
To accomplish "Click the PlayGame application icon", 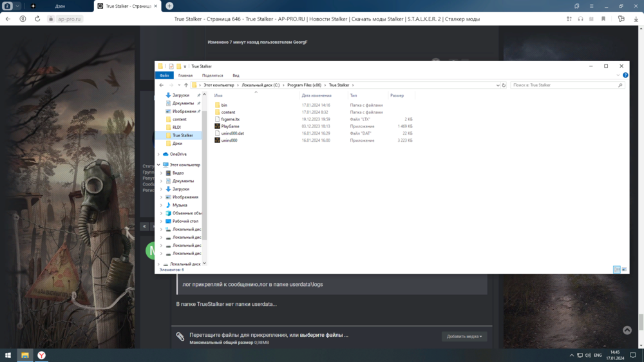I will click(x=218, y=126).
